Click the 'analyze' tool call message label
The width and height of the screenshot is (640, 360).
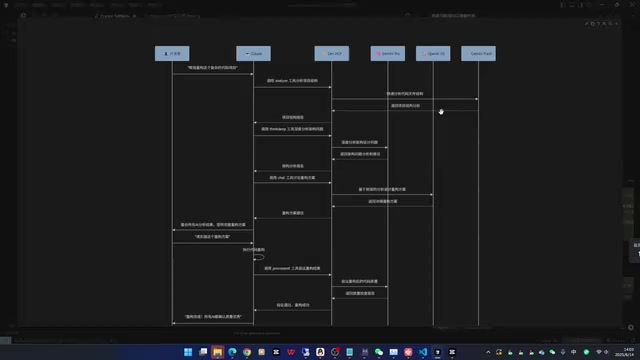pyautogui.click(x=292, y=81)
